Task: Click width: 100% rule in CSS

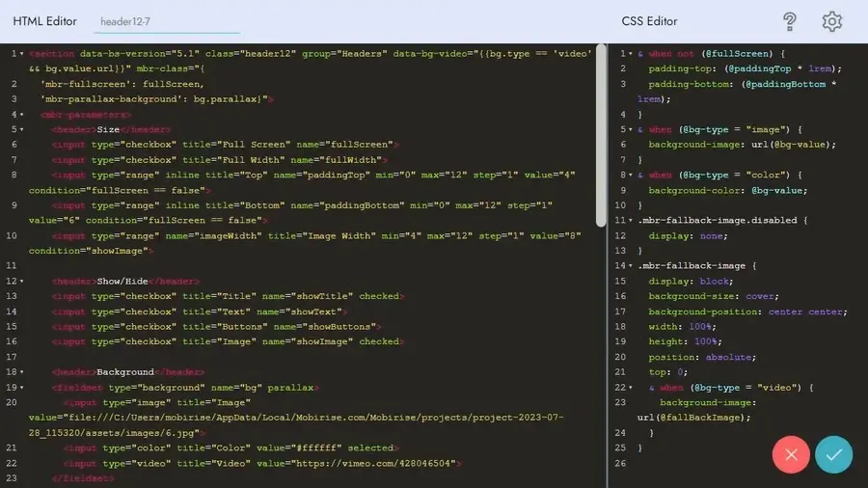Action: tap(683, 326)
